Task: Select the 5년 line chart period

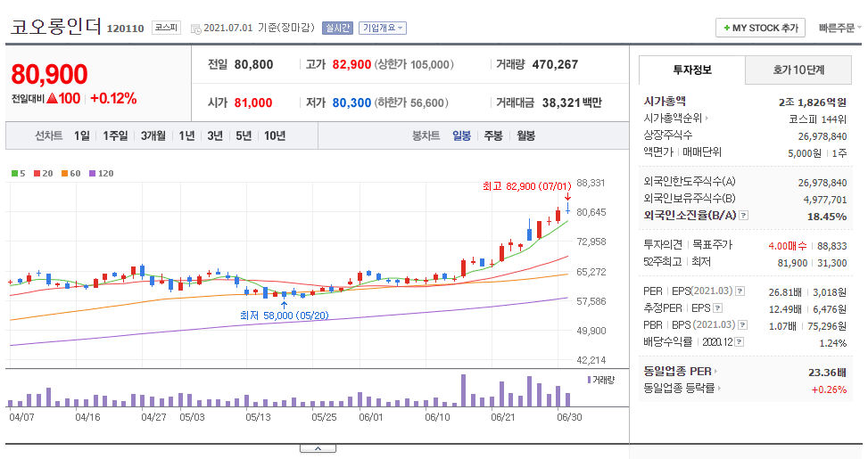Action: tap(244, 135)
